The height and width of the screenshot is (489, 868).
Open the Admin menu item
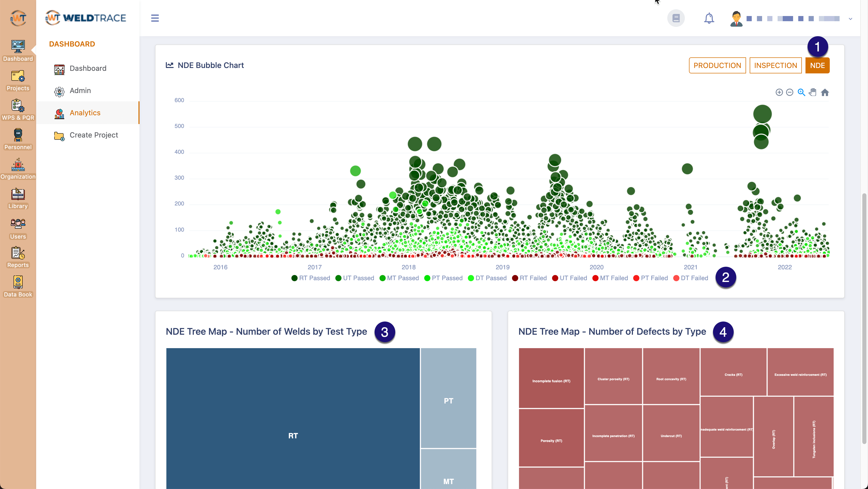[x=80, y=91]
